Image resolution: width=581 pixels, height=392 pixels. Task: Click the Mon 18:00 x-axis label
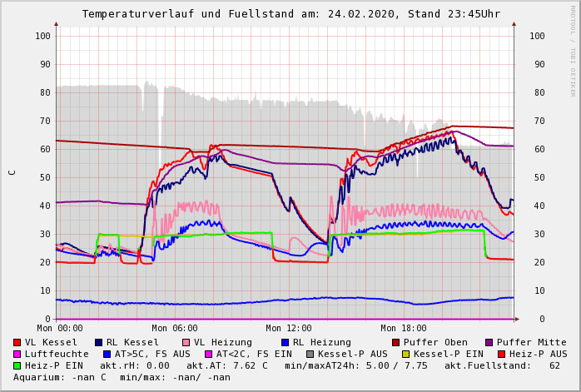pyautogui.click(x=404, y=329)
